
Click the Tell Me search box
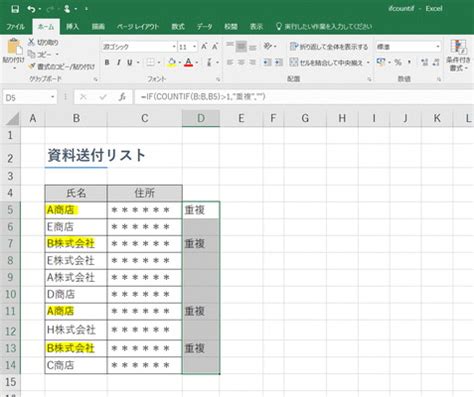[x=324, y=27]
